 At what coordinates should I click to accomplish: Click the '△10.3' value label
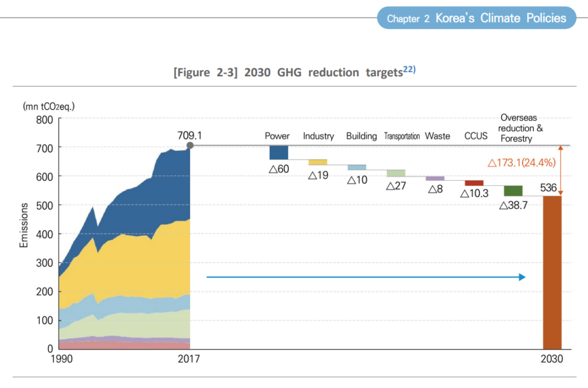coord(474,193)
